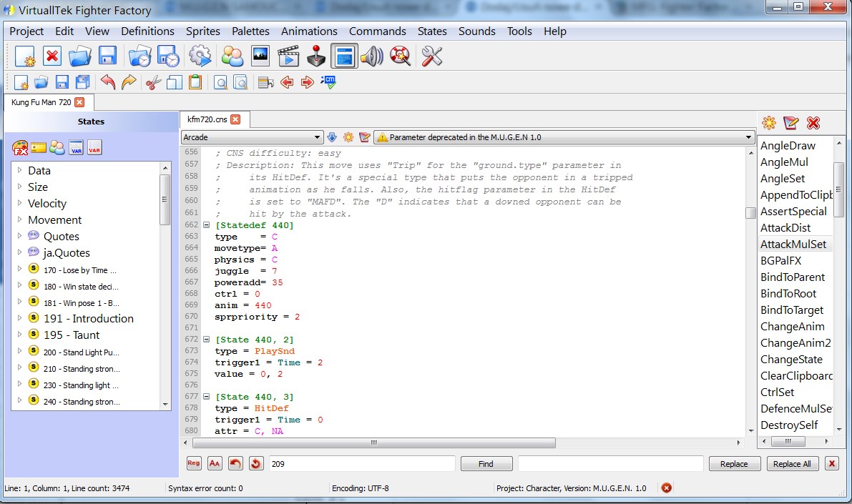Image resolution: width=852 pixels, height=504 pixels.
Task: Redo using the orange curved arrow
Action: (129, 82)
